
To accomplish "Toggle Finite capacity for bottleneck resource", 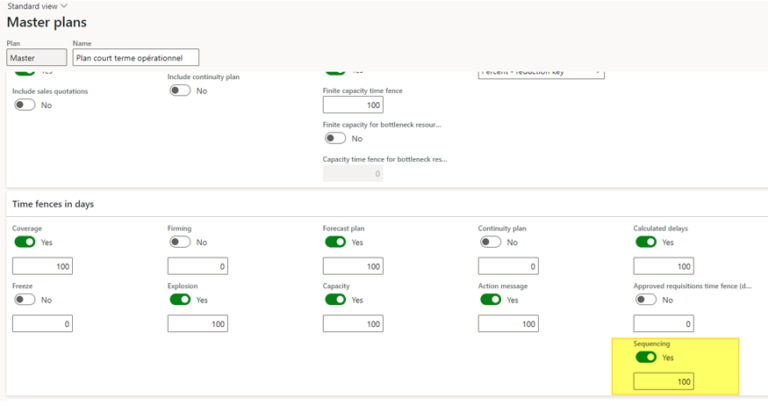I will click(334, 138).
